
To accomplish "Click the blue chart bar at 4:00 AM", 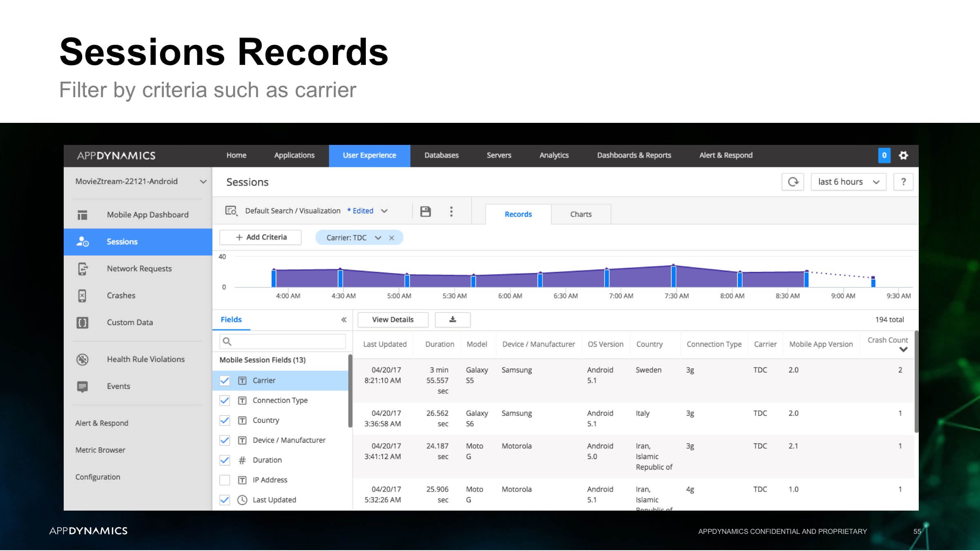I will point(274,278).
